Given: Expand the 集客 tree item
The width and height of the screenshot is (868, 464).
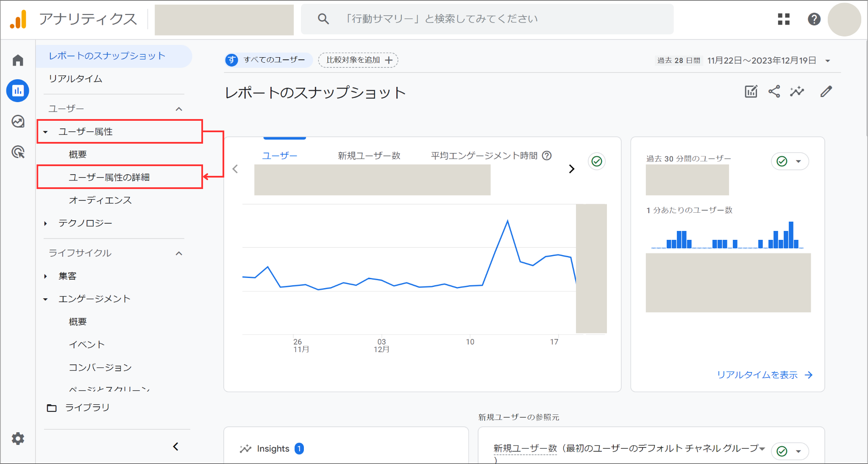Looking at the screenshot, I should pos(45,276).
